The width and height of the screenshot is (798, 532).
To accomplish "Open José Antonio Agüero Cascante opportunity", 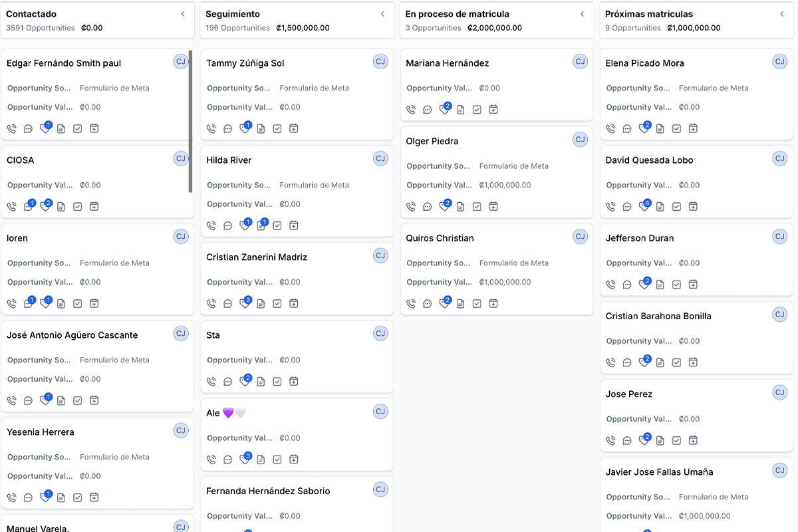I will click(72, 335).
